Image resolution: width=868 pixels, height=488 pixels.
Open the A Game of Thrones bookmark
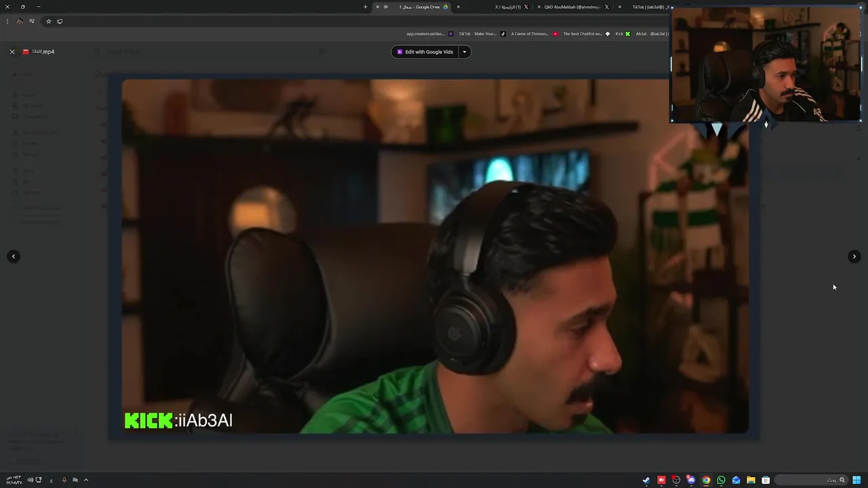534,34
